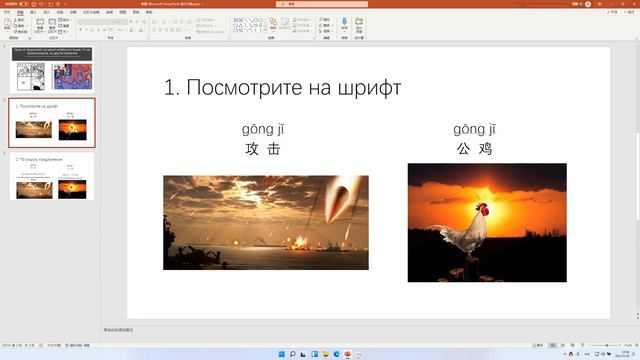The image size is (640, 360).
Task: Toggle the Notes pane button in status bar
Action: click(x=539, y=345)
